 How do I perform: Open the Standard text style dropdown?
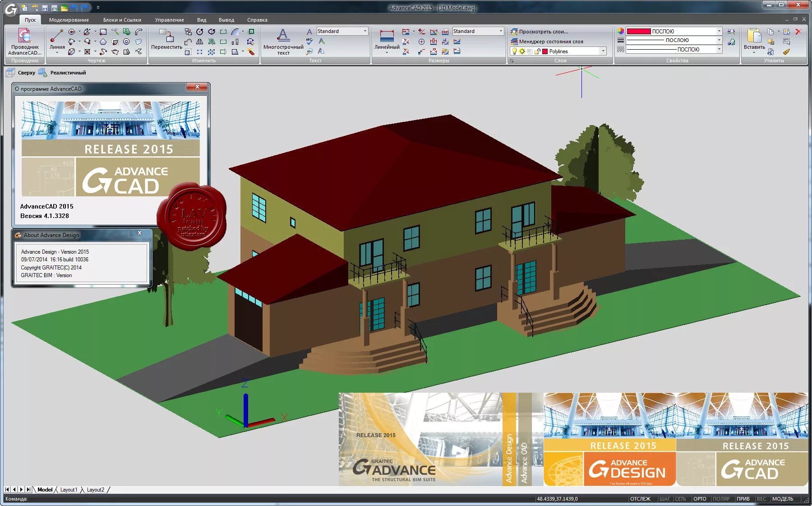(x=364, y=31)
